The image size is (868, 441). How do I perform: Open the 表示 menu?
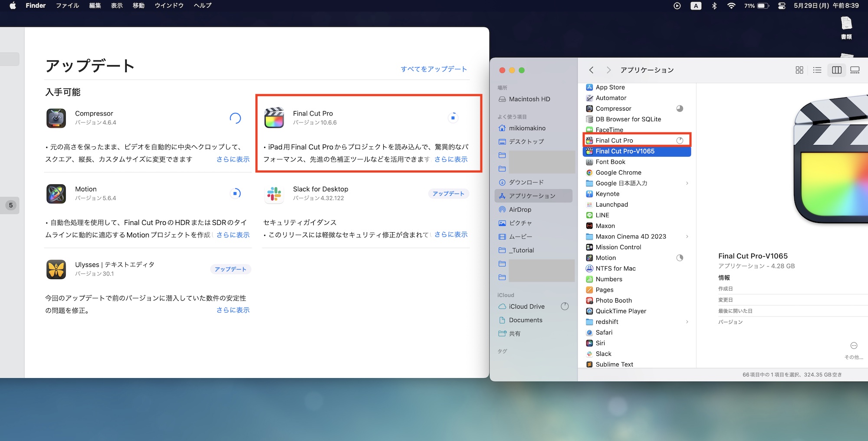117,6
